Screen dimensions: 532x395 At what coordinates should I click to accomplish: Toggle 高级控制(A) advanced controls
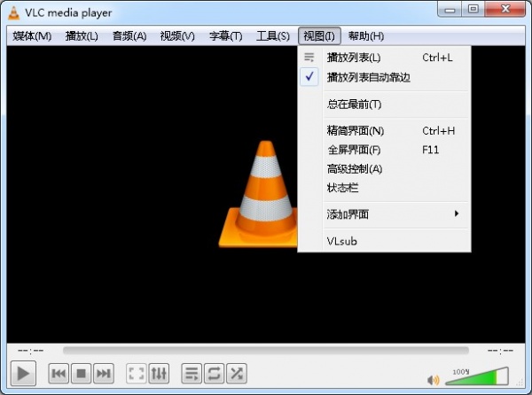385,168
